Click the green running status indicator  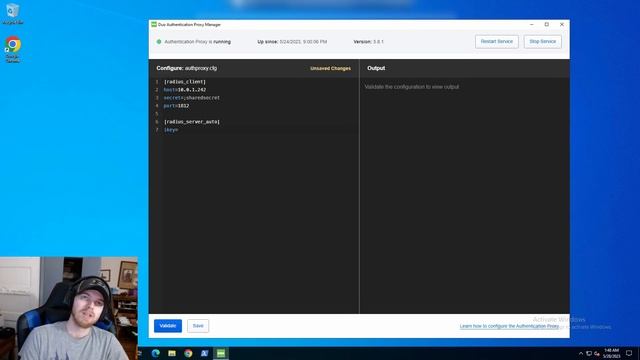coord(159,42)
